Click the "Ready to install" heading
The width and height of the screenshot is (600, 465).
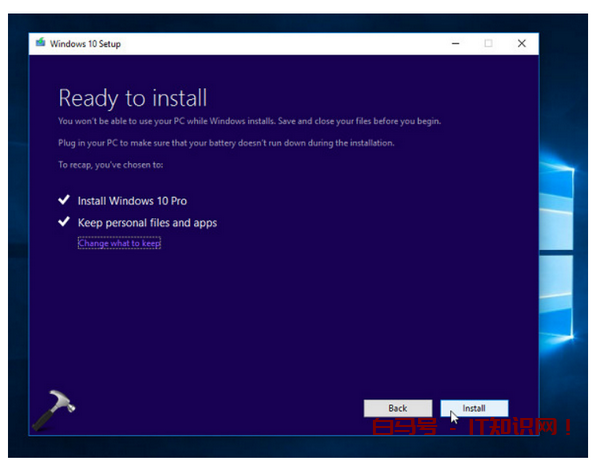coord(132,98)
